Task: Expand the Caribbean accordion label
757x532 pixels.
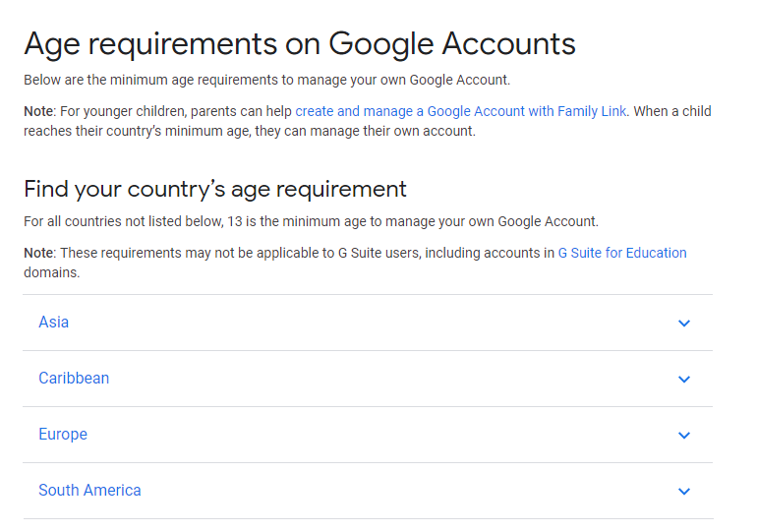Action: 74,379
